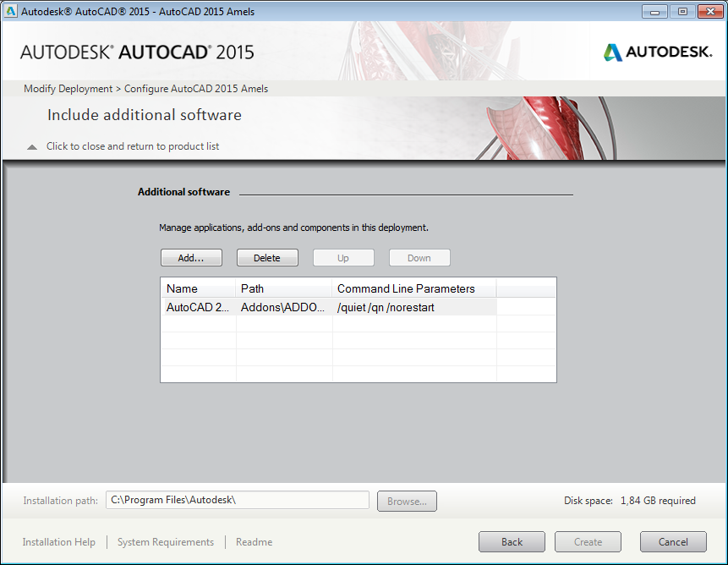Select the 'AutoCAD 2...' name cell
This screenshot has width=728, height=565.
[x=198, y=307]
